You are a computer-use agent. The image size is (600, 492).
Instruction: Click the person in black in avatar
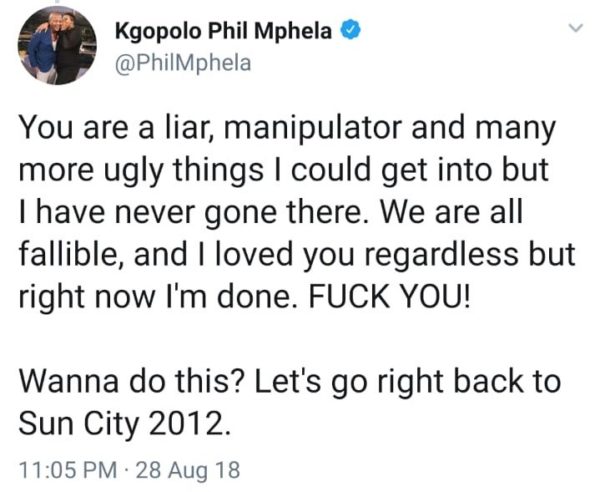72,48
